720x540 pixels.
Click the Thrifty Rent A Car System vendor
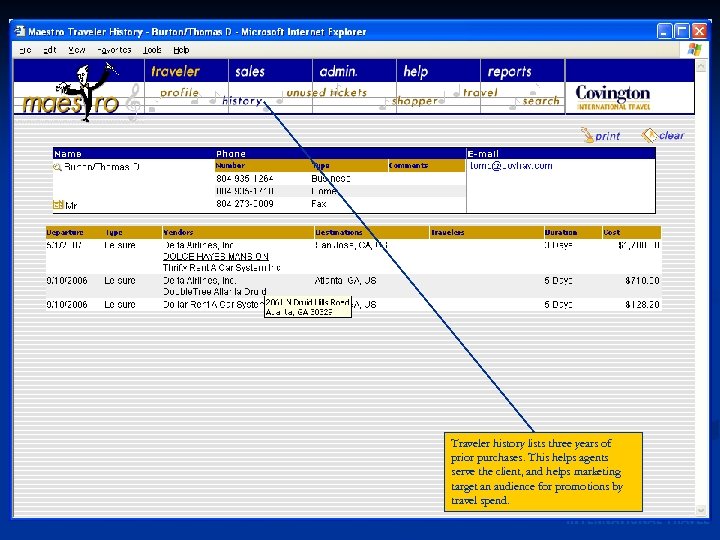pos(222,267)
